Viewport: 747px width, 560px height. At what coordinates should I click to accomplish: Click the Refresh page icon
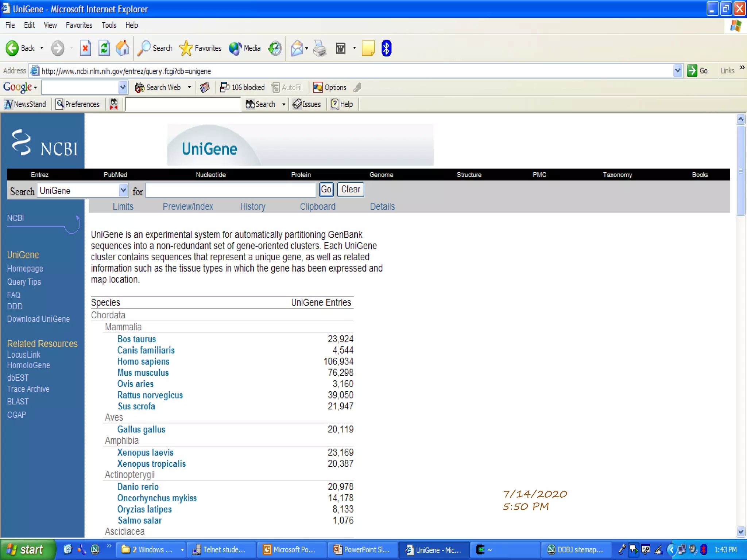click(x=104, y=48)
